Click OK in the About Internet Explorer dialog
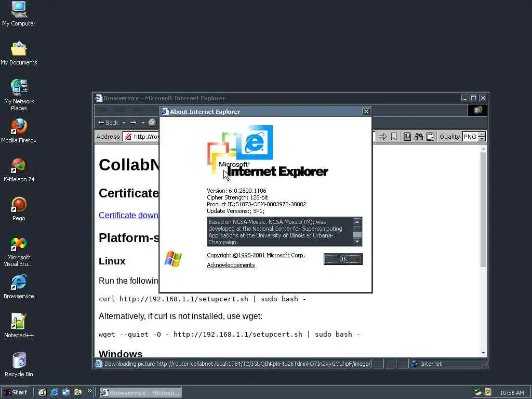 click(x=343, y=259)
